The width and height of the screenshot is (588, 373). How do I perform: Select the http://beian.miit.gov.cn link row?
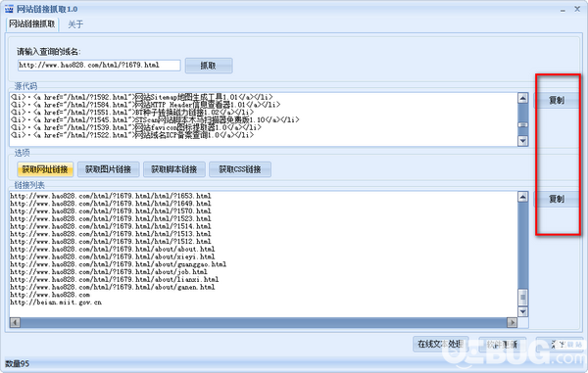tap(56, 303)
